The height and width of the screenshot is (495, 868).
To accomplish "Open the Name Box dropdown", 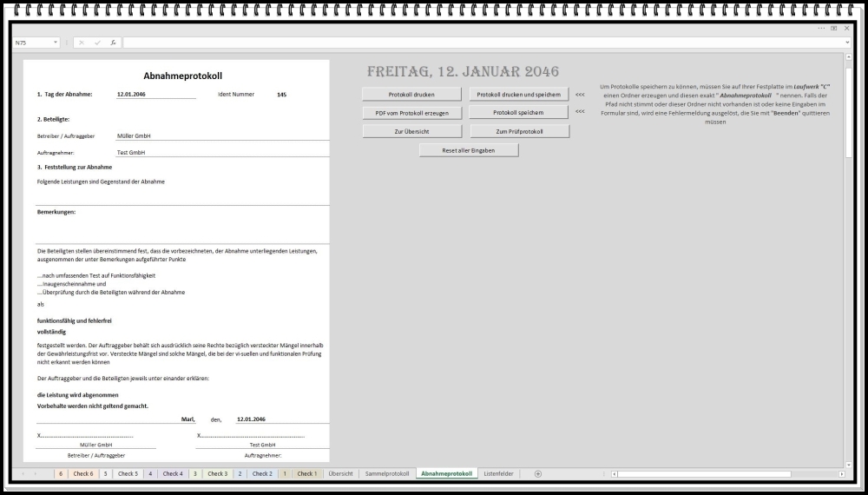I will 56,43.
